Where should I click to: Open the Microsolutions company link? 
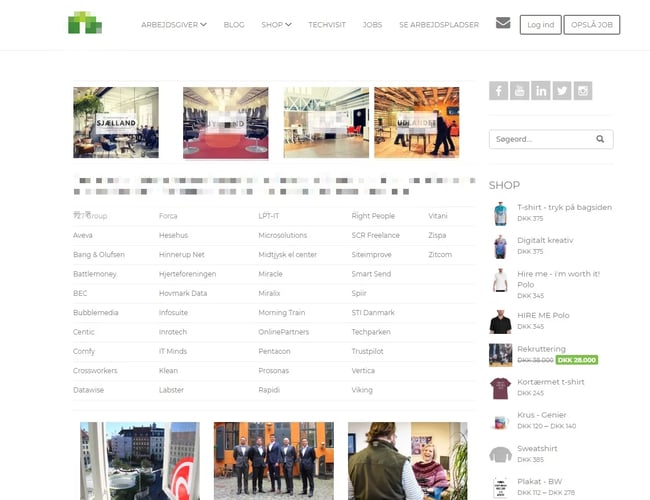click(x=283, y=235)
